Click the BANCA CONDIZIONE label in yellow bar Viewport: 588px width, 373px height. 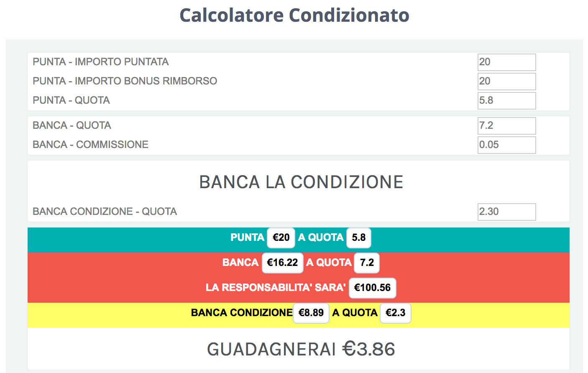coord(242,313)
